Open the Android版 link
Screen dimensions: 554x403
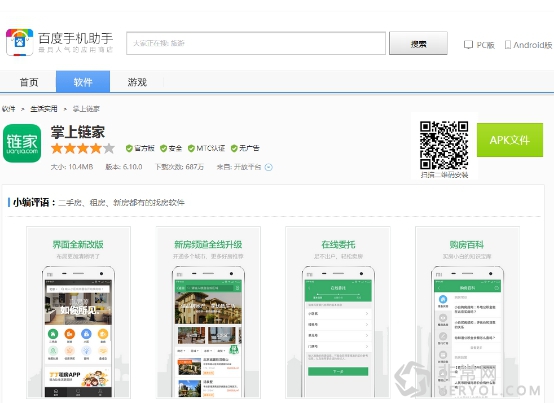click(532, 45)
